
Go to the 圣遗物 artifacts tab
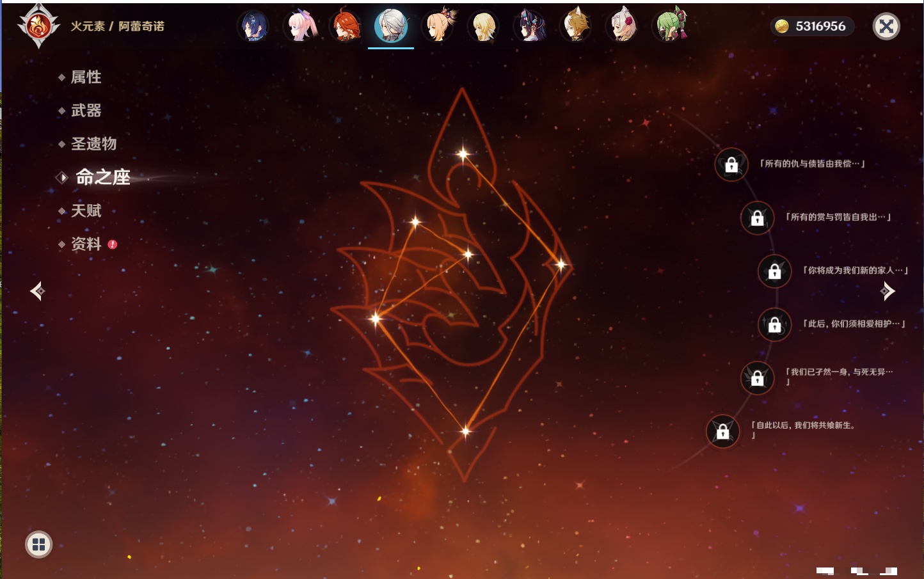93,144
